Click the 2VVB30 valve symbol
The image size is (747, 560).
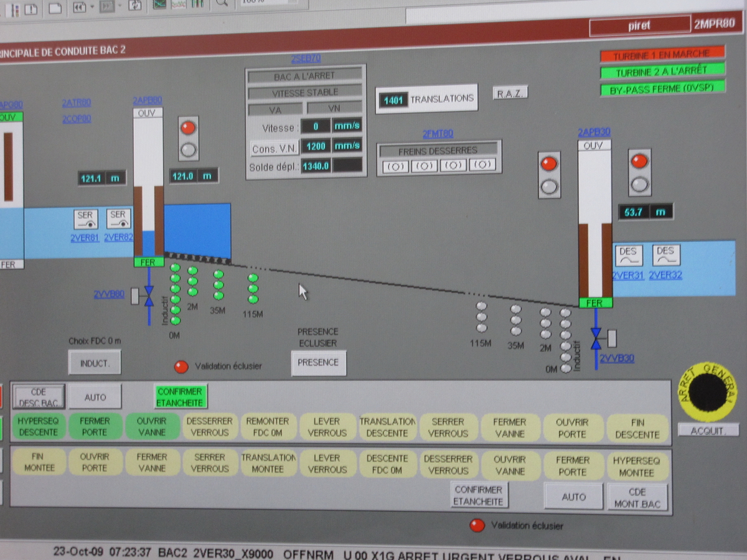pyautogui.click(x=596, y=339)
